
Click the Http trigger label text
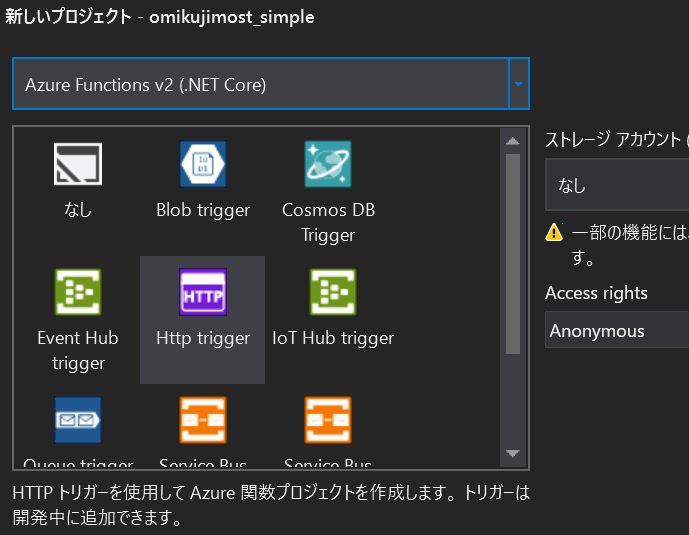[x=203, y=338]
